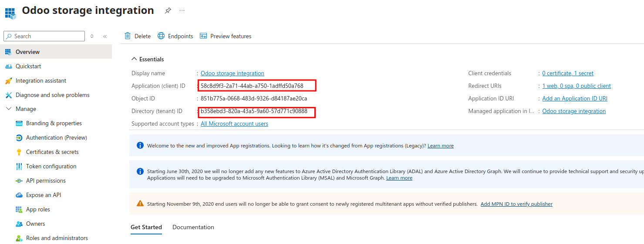Open the Overview sidebar item
This screenshot has width=644, height=244.
pyautogui.click(x=56, y=52)
